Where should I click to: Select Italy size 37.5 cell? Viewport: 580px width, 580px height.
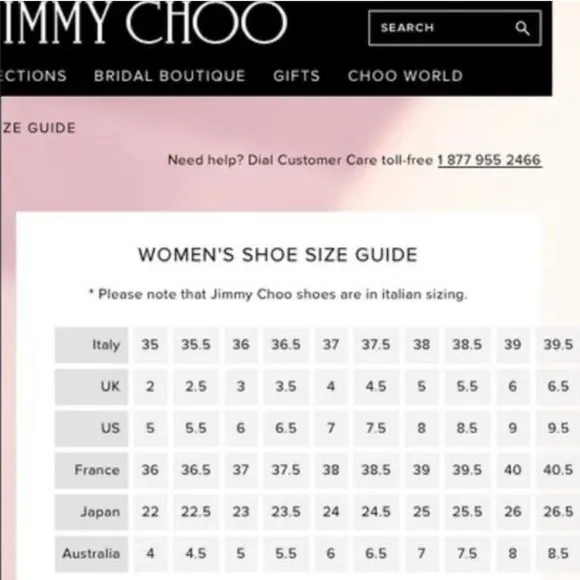pyautogui.click(x=376, y=345)
